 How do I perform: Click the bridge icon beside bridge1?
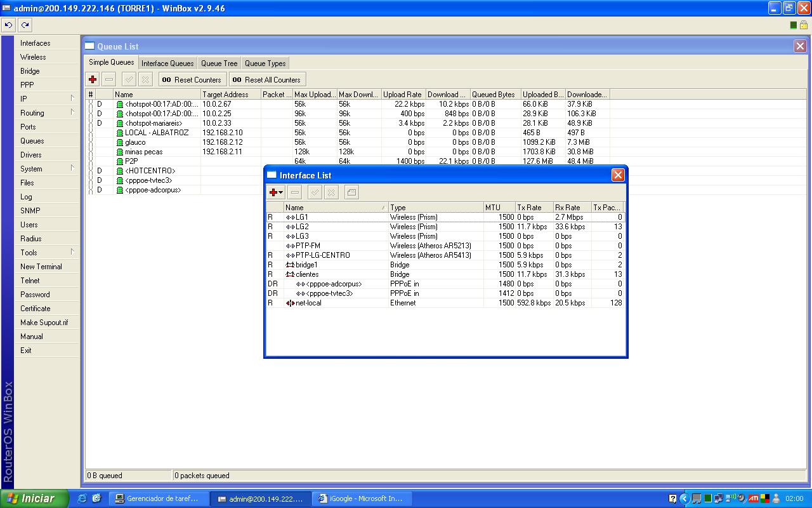click(x=291, y=265)
